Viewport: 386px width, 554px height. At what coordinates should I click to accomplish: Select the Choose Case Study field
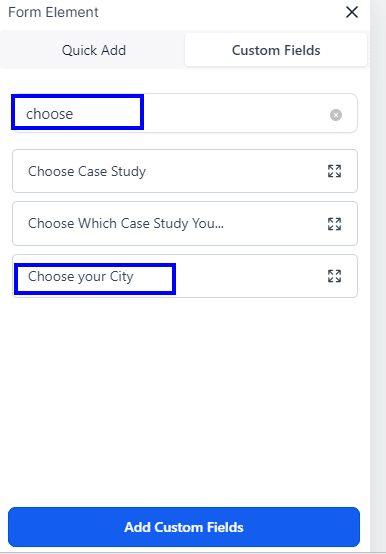point(185,171)
